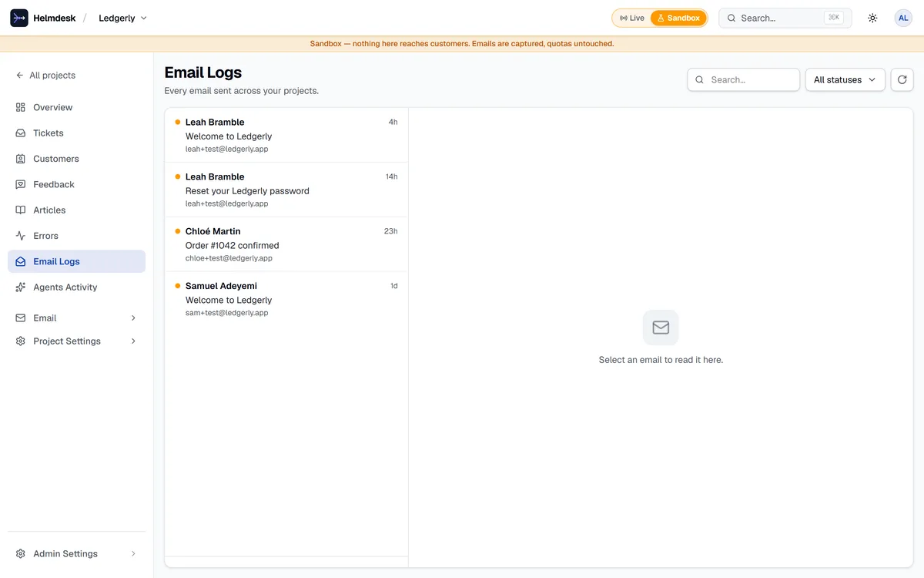
Task: Open the Articles page
Action: [x=76, y=210]
